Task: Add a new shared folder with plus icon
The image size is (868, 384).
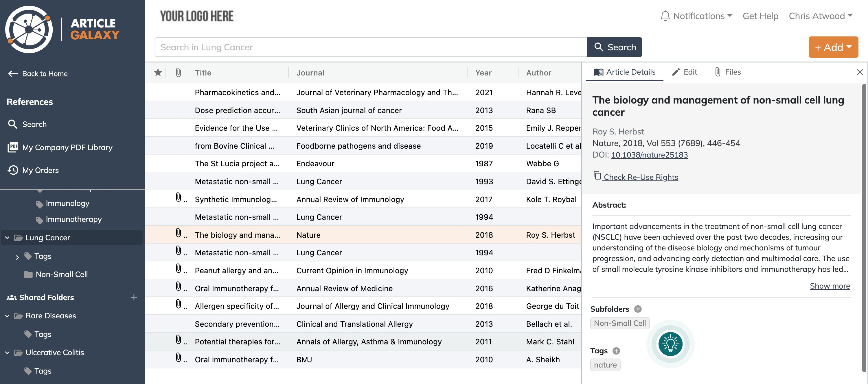Action: pyautogui.click(x=134, y=298)
